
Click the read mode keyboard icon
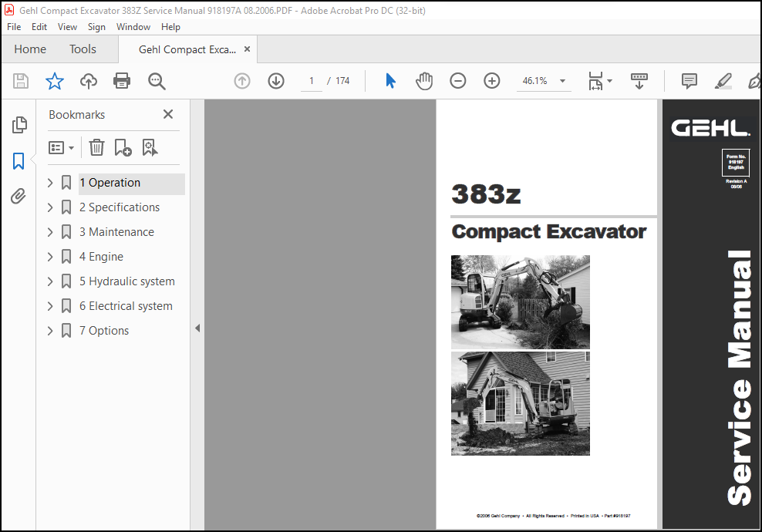point(639,81)
